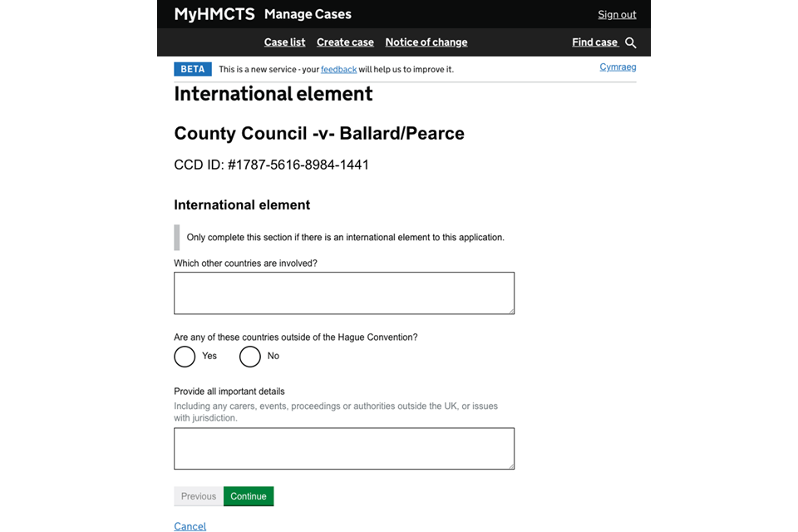Select the Yes radio button
Viewport: 798px width, 532px height.
[185, 357]
